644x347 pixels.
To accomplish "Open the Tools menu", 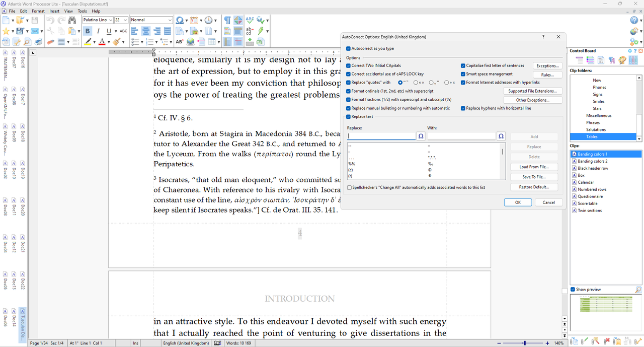I will 82,11.
